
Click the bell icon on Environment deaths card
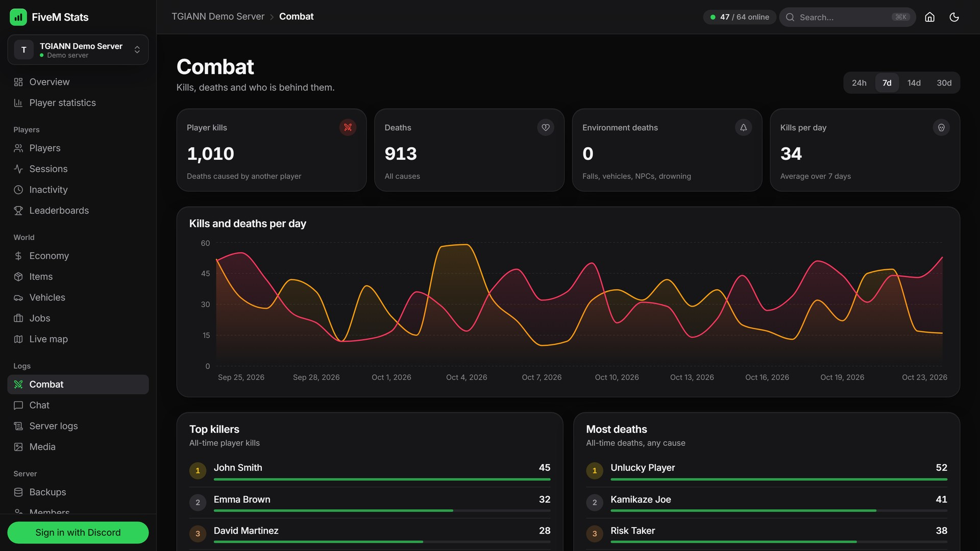click(743, 128)
